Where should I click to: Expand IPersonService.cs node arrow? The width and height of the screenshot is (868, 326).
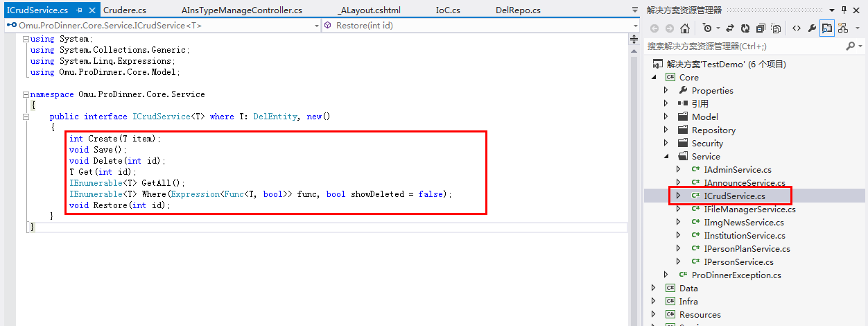(x=679, y=261)
